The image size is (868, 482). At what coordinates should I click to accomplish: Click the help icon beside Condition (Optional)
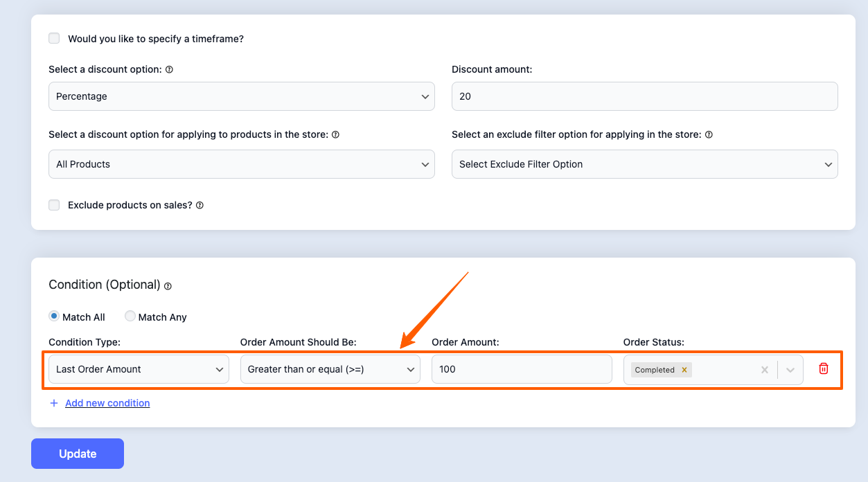click(168, 285)
